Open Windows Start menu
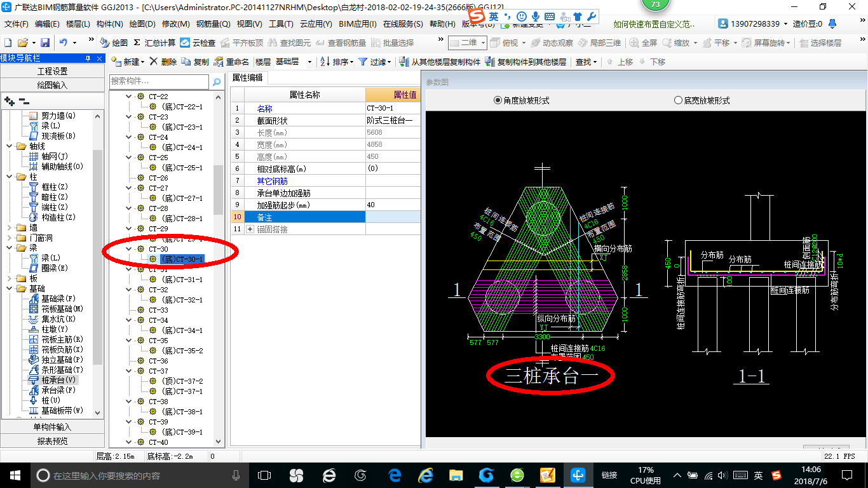This screenshot has height=488, width=868. tap(15, 475)
